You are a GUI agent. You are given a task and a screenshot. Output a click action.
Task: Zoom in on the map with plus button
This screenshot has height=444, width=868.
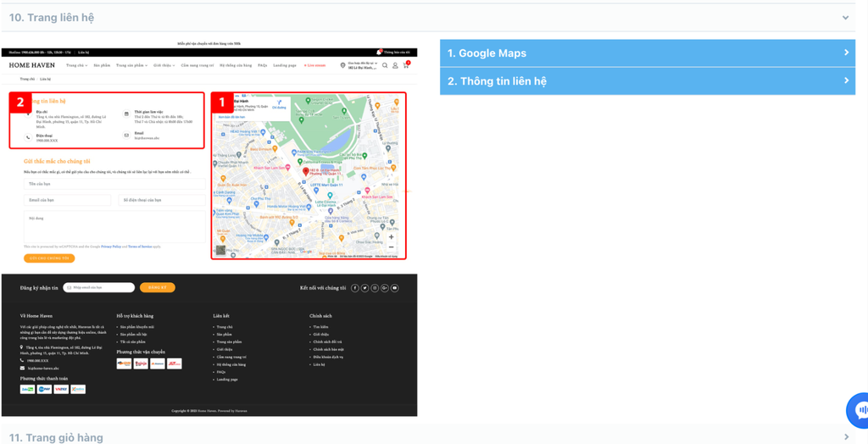391,237
